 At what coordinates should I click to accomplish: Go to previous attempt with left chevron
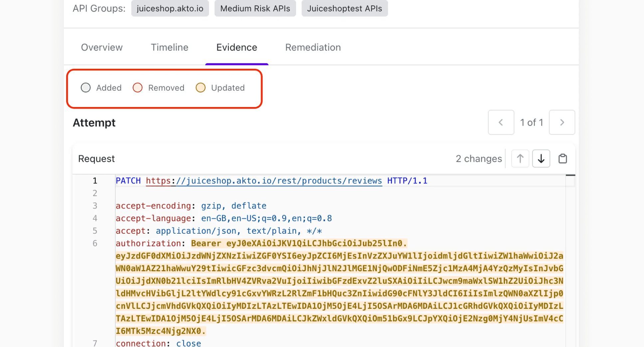pos(501,122)
